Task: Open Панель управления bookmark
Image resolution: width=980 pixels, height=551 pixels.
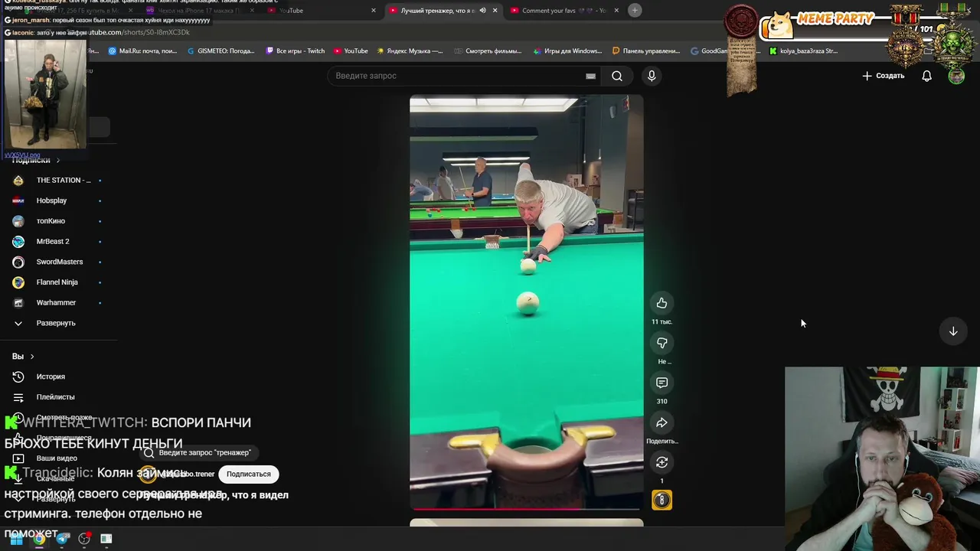Action: 646,51
